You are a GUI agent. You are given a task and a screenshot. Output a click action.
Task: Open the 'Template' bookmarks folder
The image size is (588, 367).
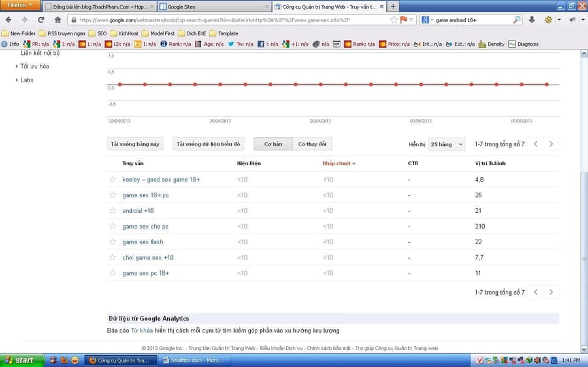click(224, 33)
